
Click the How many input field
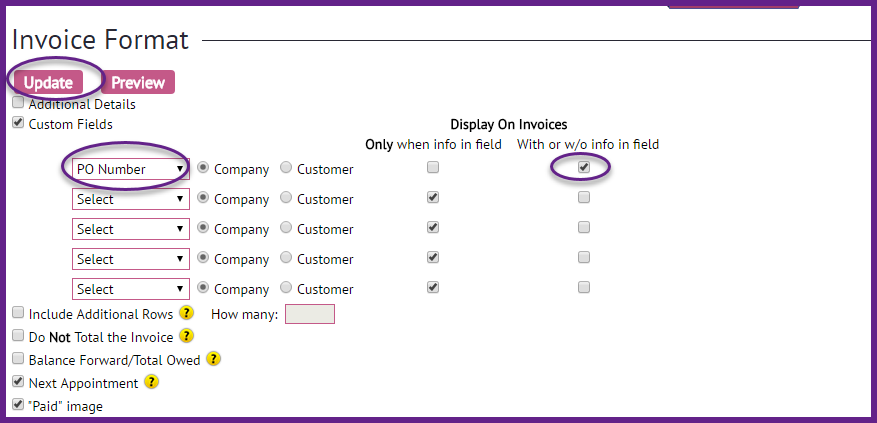[x=310, y=314]
